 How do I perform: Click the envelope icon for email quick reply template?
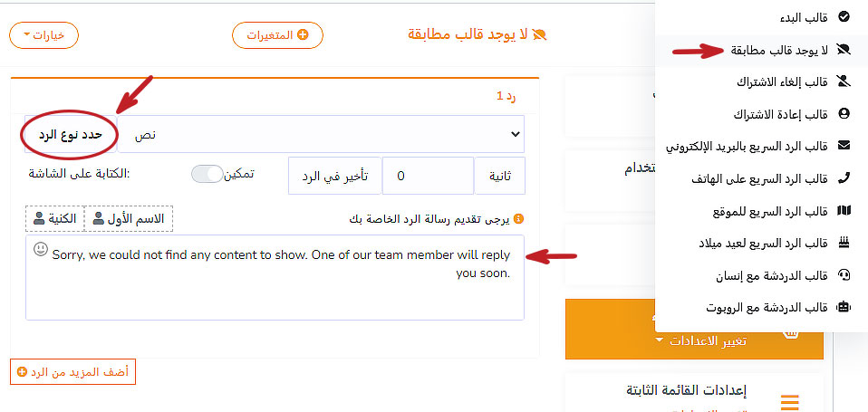point(844,145)
